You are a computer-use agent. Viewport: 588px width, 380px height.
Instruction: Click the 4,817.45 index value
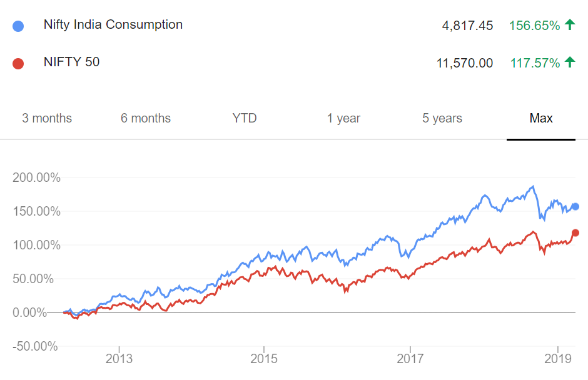467,26
